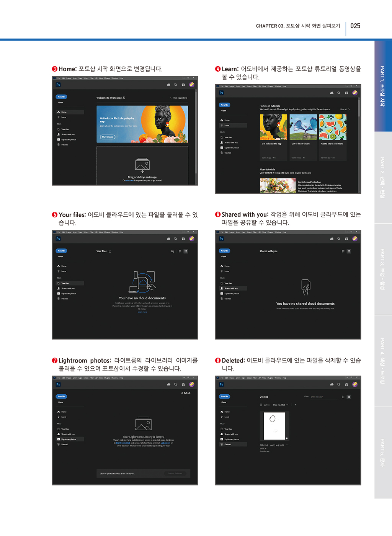
Task: Click the Learn more link under You have no cloud documents
Action: 142,312
